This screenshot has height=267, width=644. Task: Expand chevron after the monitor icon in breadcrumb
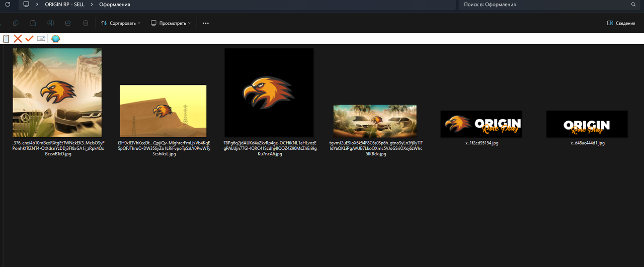point(37,5)
